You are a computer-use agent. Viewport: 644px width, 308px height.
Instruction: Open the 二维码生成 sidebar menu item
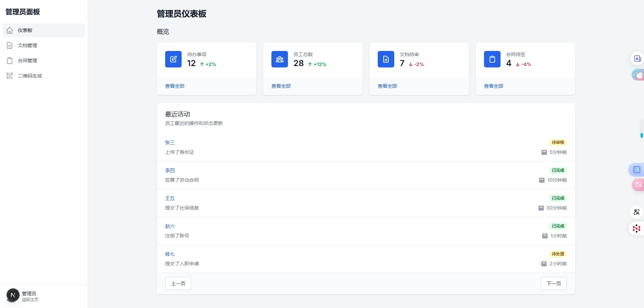pos(44,76)
